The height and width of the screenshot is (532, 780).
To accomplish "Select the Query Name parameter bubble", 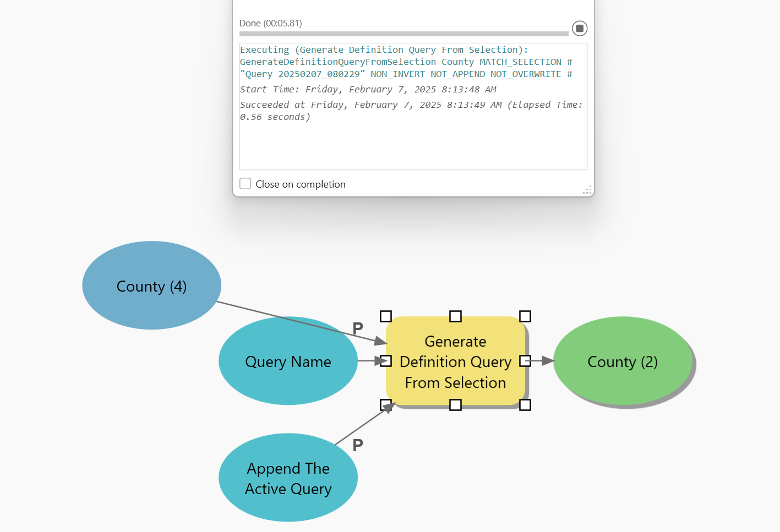I will [288, 361].
